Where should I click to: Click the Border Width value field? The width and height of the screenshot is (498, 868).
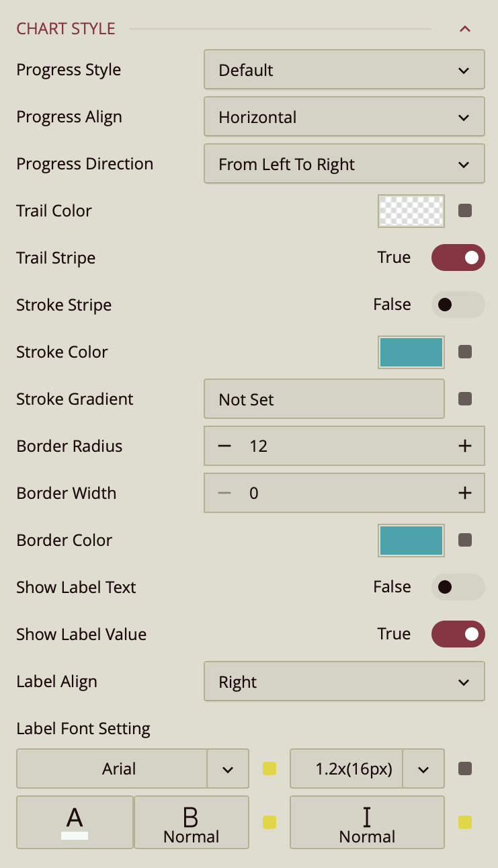pyautogui.click(x=344, y=493)
